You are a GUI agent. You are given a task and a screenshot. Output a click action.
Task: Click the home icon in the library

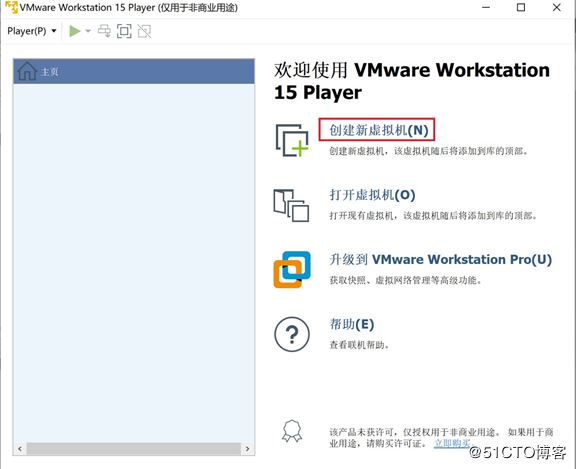coord(27,71)
